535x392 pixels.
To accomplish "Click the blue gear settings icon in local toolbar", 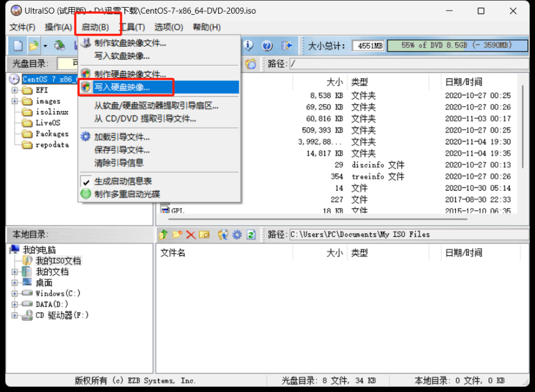I will click(237, 235).
